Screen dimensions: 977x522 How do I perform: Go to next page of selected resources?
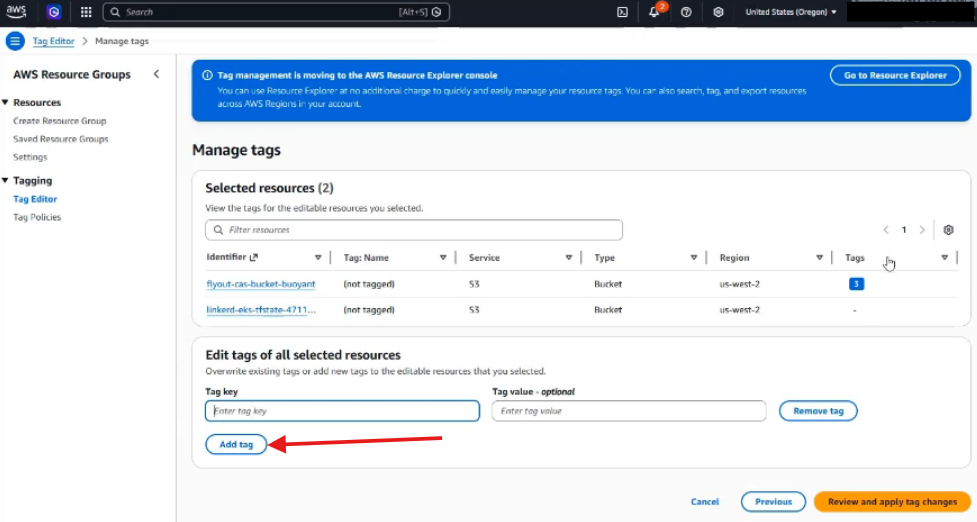pyautogui.click(x=922, y=230)
